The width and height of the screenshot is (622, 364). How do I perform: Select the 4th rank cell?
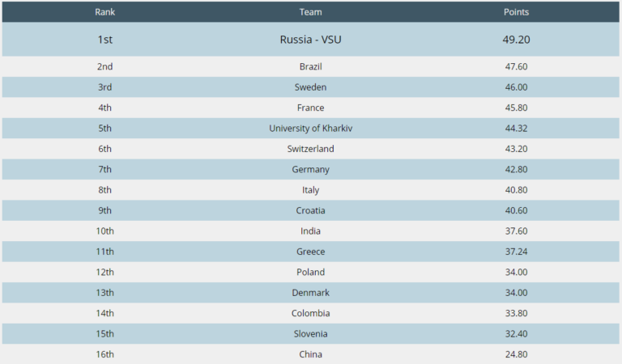tap(104, 108)
